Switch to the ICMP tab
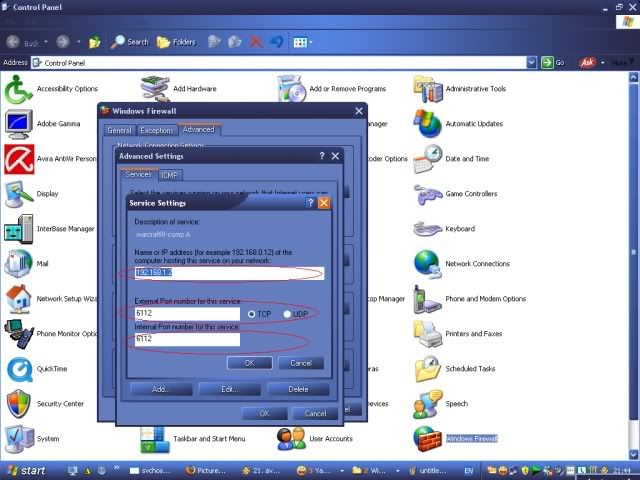This screenshot has height=480, width=640. (170, 175)
